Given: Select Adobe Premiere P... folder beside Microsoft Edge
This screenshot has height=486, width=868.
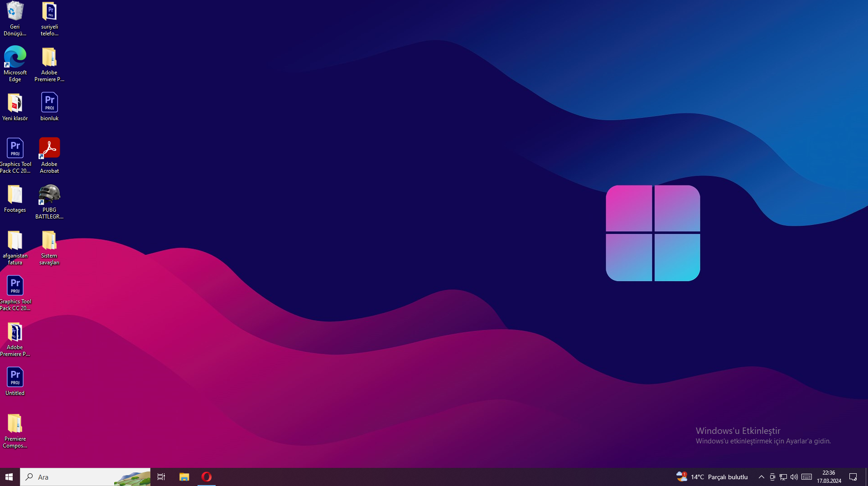Looking at the screenshot, I should tap(49, 64).
